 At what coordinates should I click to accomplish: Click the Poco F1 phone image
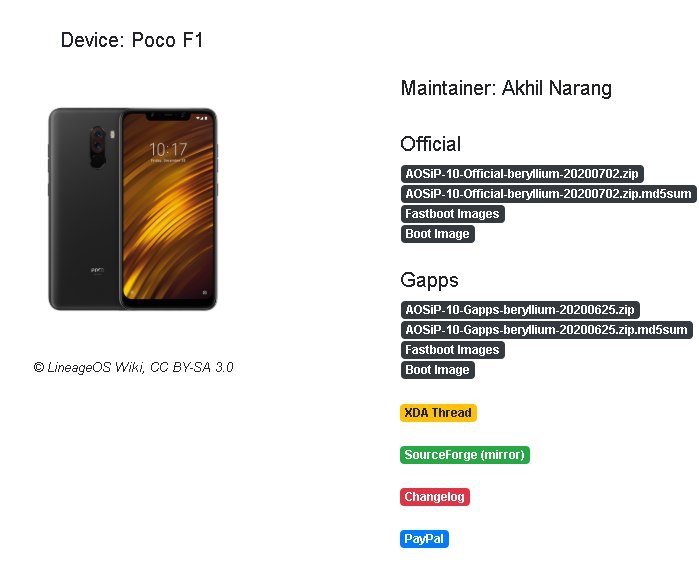click(133, 209)
